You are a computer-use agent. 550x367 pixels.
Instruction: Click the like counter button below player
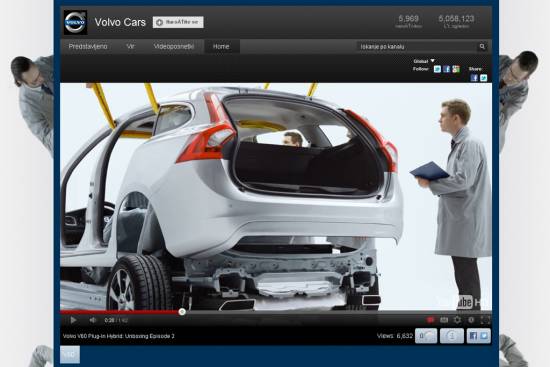(x=426, y=336)
